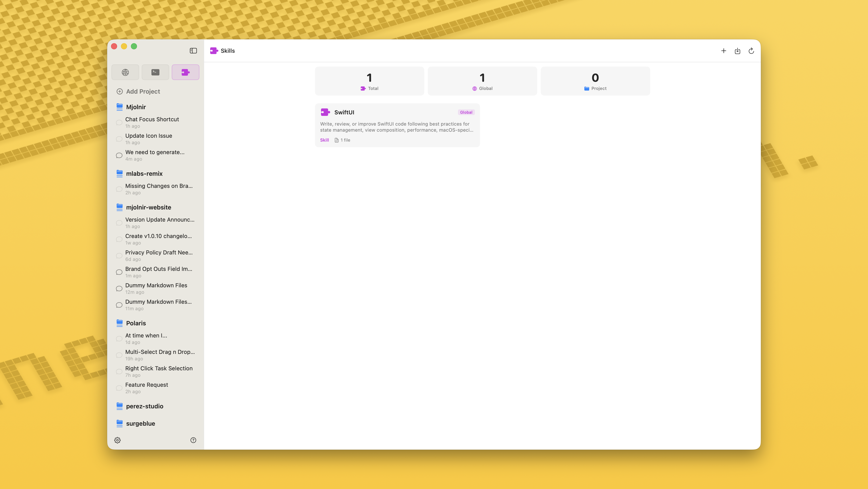Open the Mjolnir project section

(136, 107)
